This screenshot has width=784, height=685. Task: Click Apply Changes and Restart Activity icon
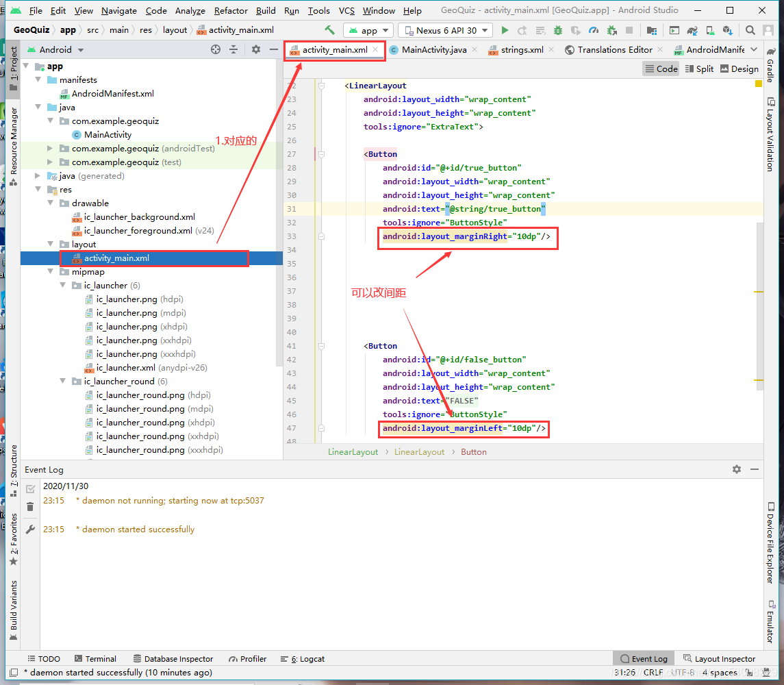tap(522, 31)
